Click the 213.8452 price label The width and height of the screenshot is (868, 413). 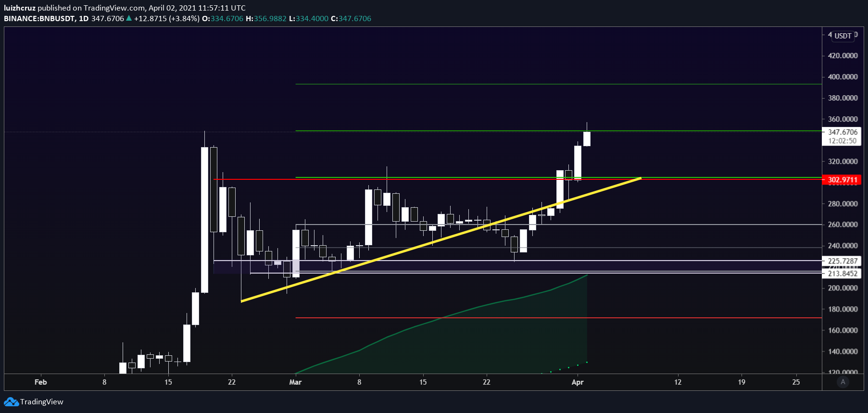point(843,274)
